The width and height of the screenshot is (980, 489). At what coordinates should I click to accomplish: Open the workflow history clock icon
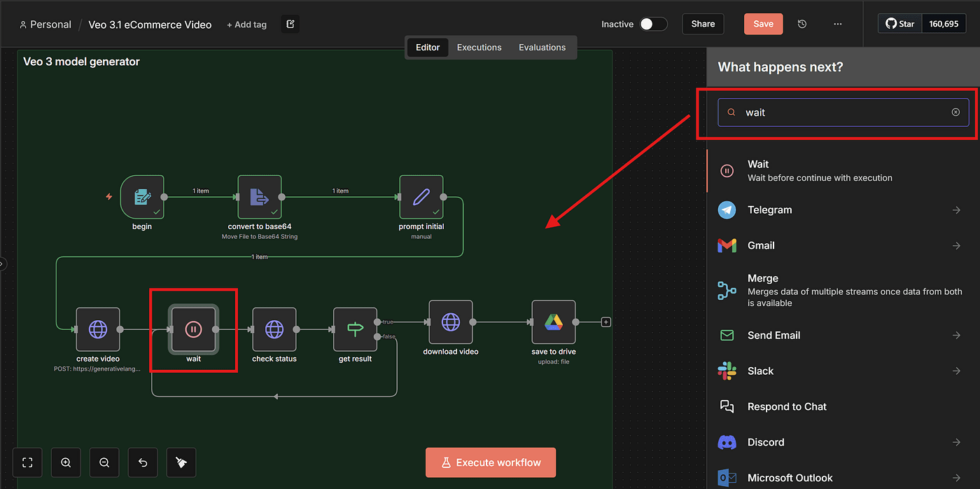tap(802, 24)
